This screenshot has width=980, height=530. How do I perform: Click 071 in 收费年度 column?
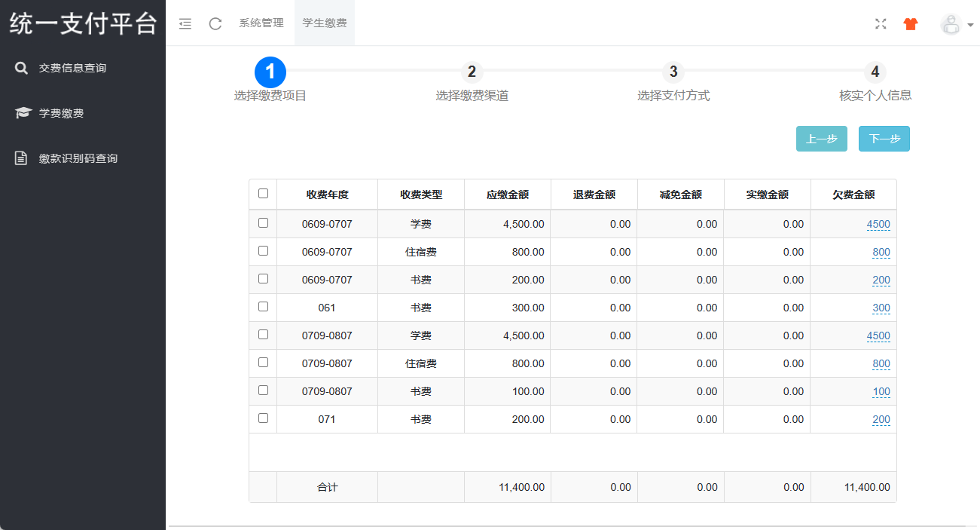tap(327, 419)
